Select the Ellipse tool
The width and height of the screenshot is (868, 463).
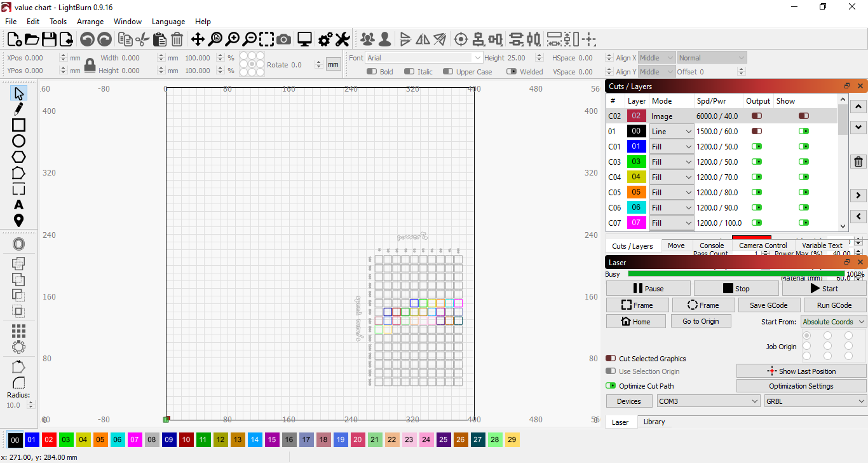click(x=19, y=141)
